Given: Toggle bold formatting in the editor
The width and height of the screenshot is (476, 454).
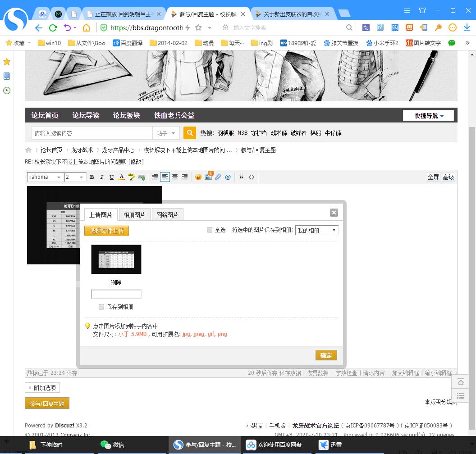Looking at the screenshot, I should pyautogui.click(x=92, y=177).
